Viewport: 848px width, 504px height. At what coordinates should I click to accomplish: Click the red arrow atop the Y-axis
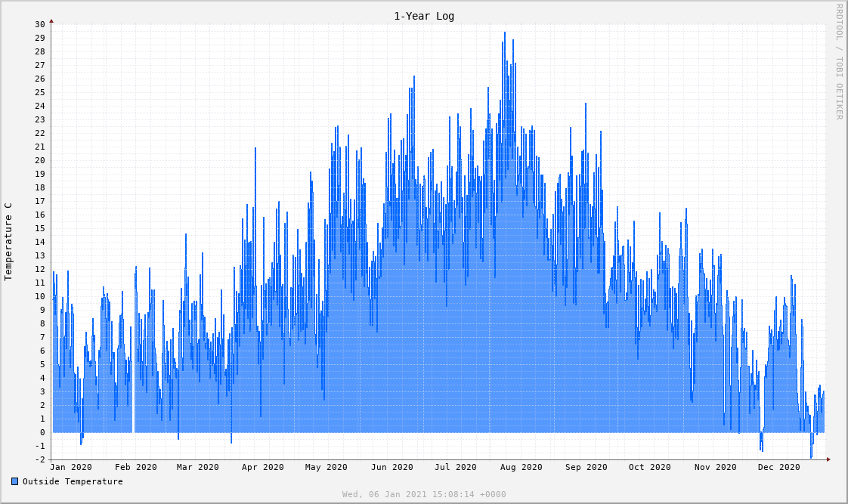click(x=51, y=21)
